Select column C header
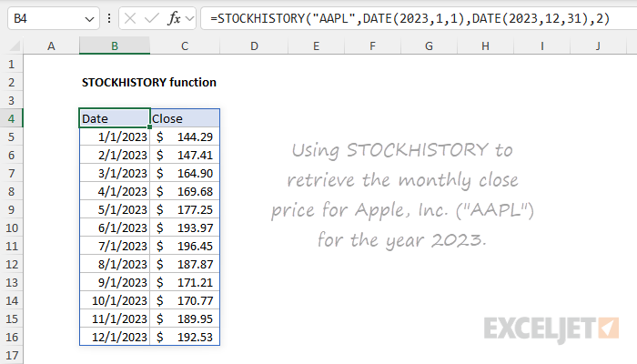The image size is (637, 364). [185, 45]
